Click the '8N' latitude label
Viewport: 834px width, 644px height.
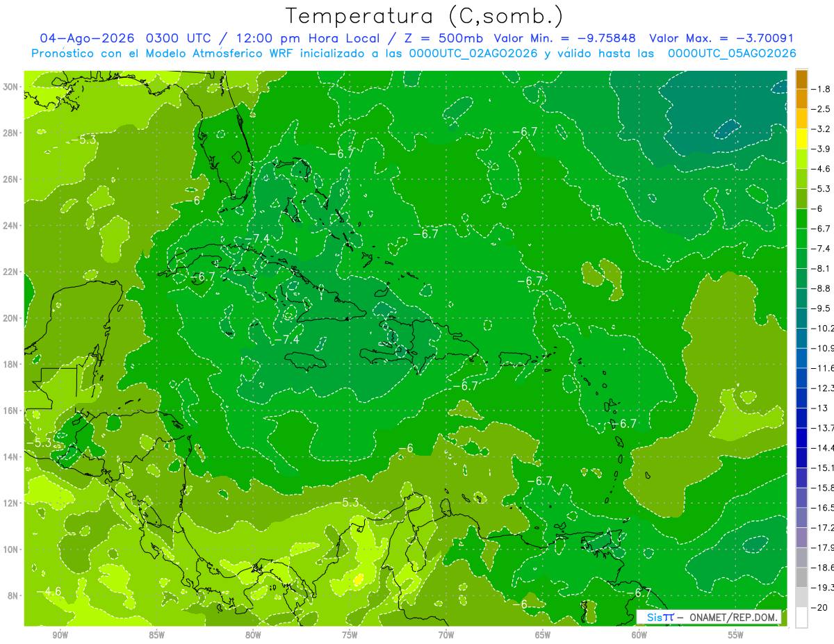coord(14,595)
